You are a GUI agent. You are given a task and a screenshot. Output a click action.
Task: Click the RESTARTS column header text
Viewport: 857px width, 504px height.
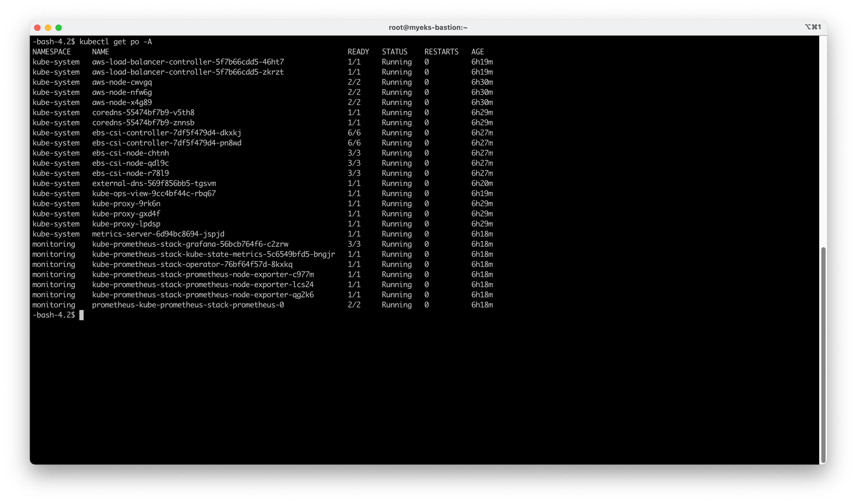[441, 52]
